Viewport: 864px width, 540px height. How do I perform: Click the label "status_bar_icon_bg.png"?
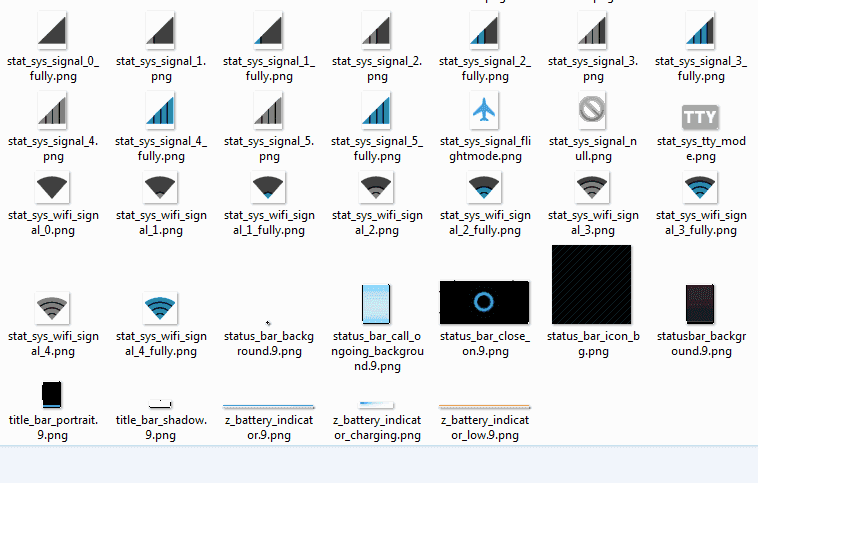pos(593,344)
